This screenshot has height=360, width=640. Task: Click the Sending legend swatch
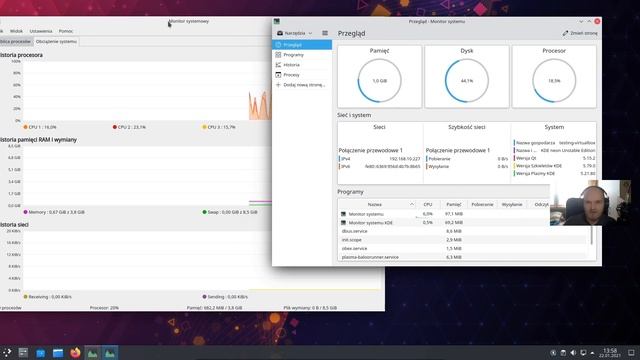coord(204,297)
